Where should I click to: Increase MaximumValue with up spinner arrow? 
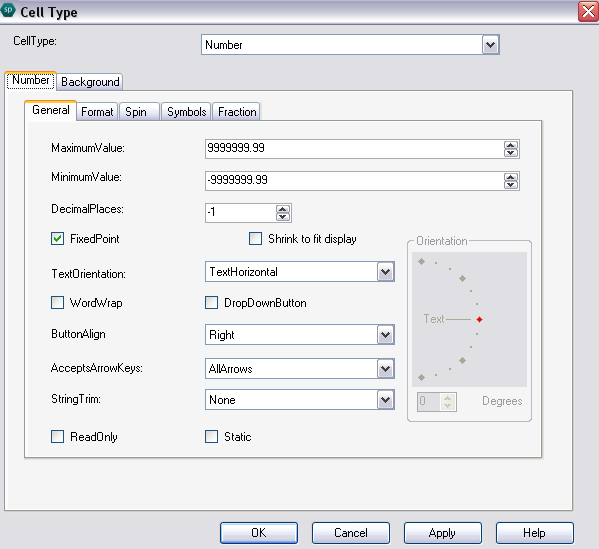pos(511,145)
